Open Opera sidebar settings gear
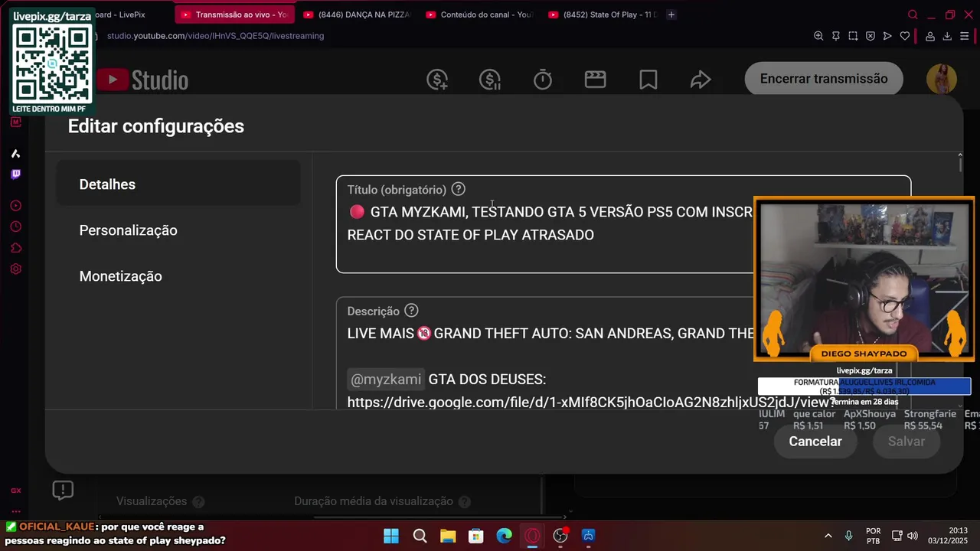The height and width of the screenshot is (551, 980). point(16,269)
